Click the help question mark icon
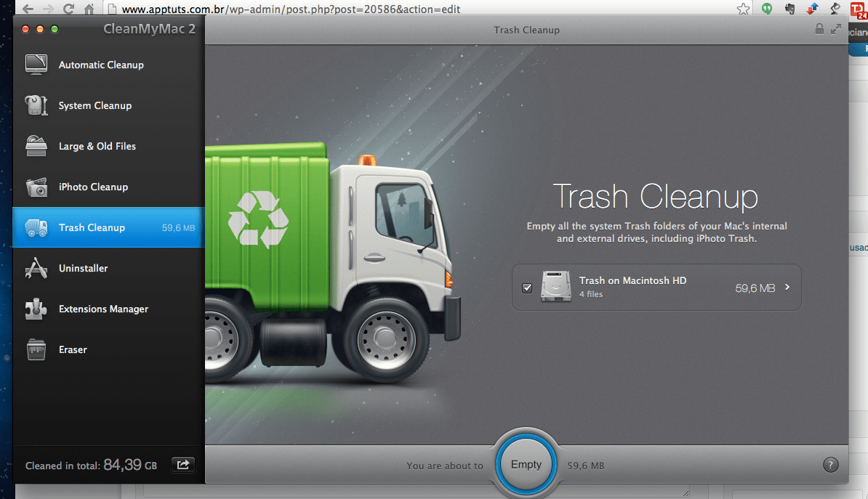The image size is (868, 499). pos(830,465)
